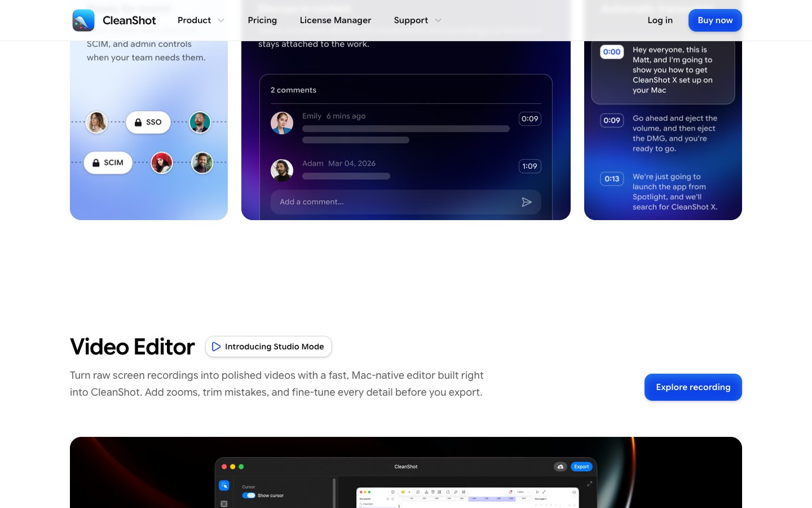
Task: Click the lock icon in SSO badge
Action: (x=138, y=122)
